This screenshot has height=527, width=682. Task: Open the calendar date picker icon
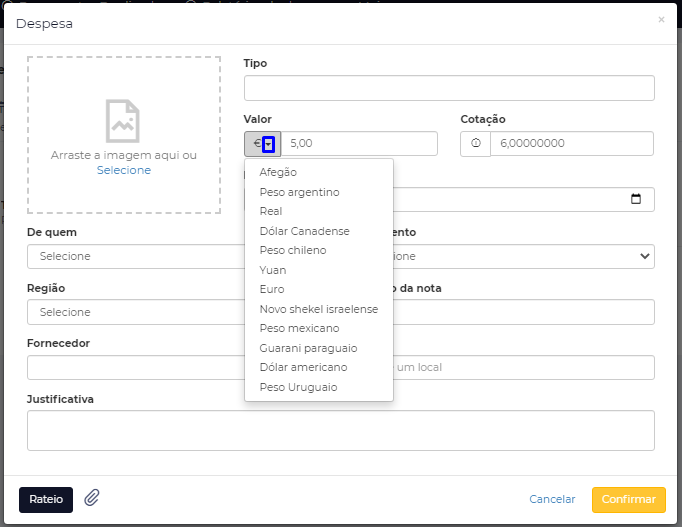click(x=635, y=199)
